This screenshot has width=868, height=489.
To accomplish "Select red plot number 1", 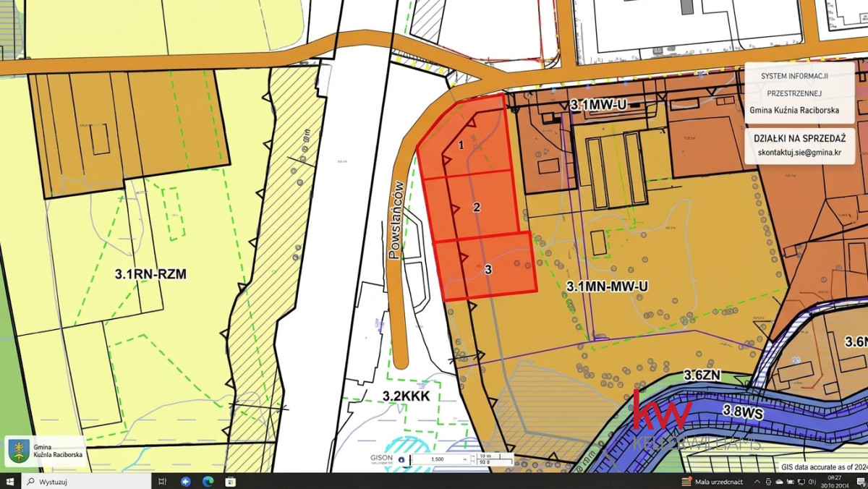I will 461,144.
